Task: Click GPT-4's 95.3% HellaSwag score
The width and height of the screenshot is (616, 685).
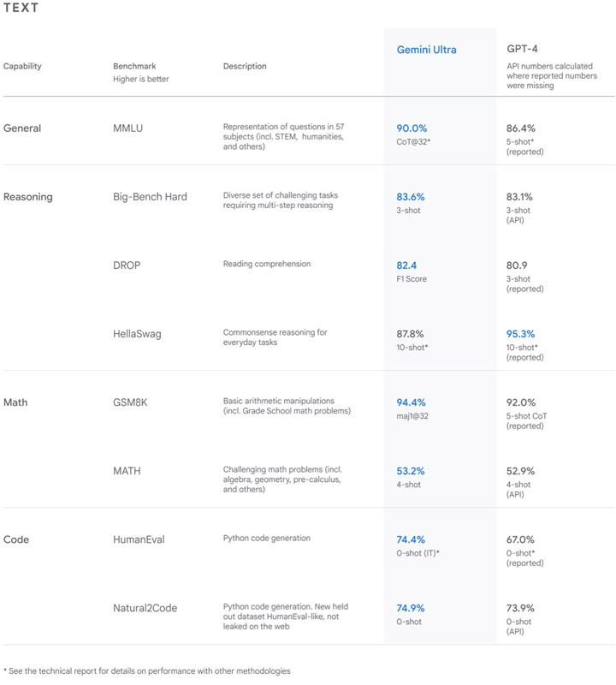Action: (520, 334)
